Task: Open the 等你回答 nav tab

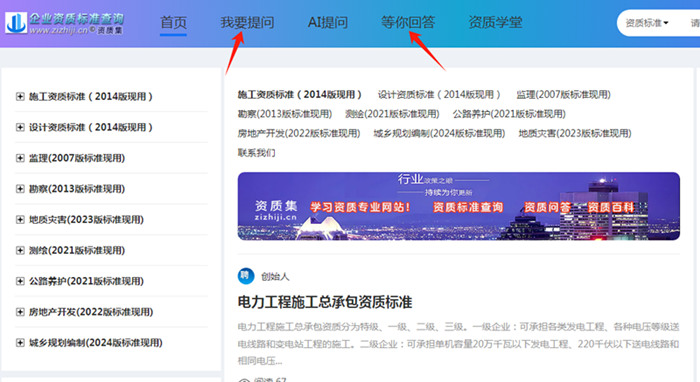Action: pyautogui.click(x=408, y=22)
